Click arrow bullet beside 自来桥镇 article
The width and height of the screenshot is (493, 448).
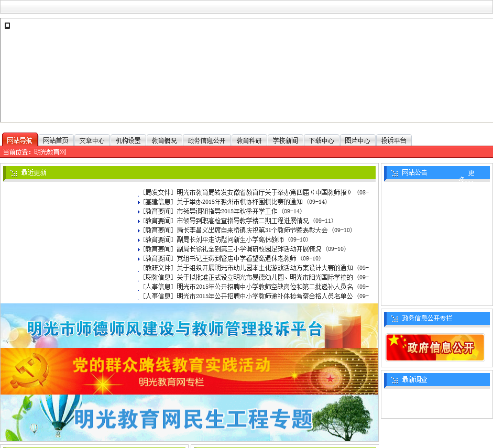(139, 231)
